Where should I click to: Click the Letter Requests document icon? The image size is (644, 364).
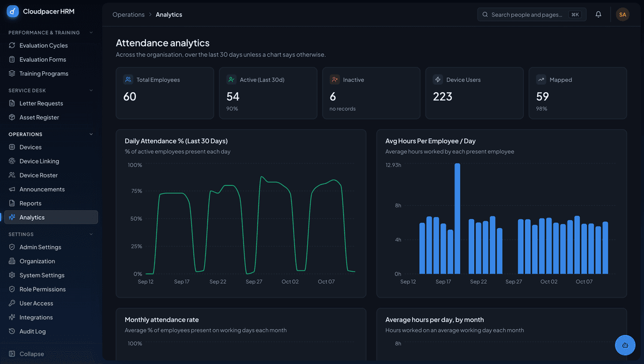pyautogui.click(x=12, y=103)
